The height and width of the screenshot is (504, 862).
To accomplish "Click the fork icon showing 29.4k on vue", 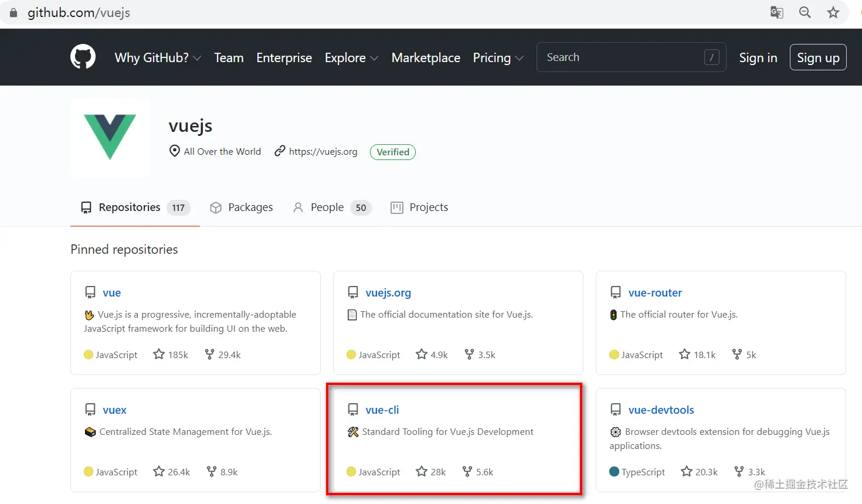I will (x=209, y=354).
